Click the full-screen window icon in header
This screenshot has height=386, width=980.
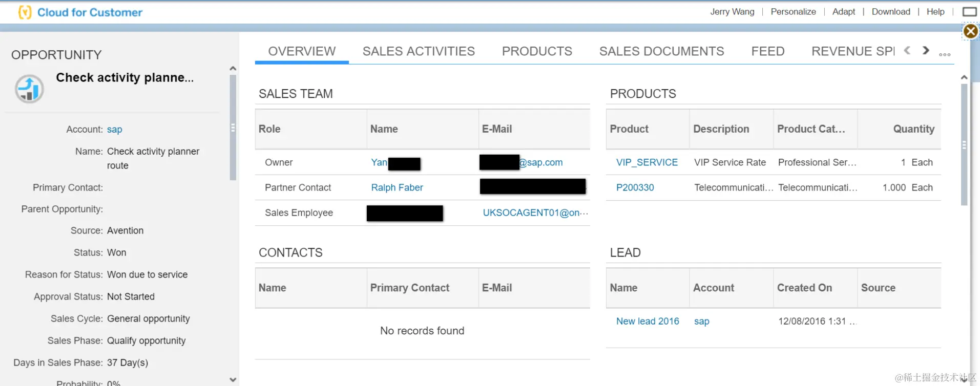click(969, 12)
